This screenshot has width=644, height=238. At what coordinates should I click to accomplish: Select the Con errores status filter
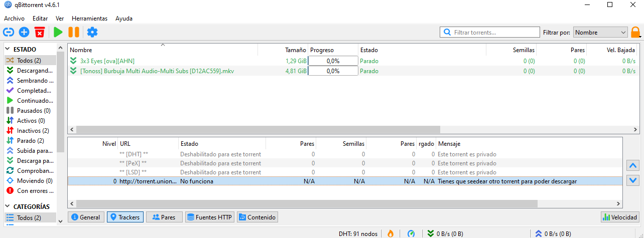pos(30,191)
